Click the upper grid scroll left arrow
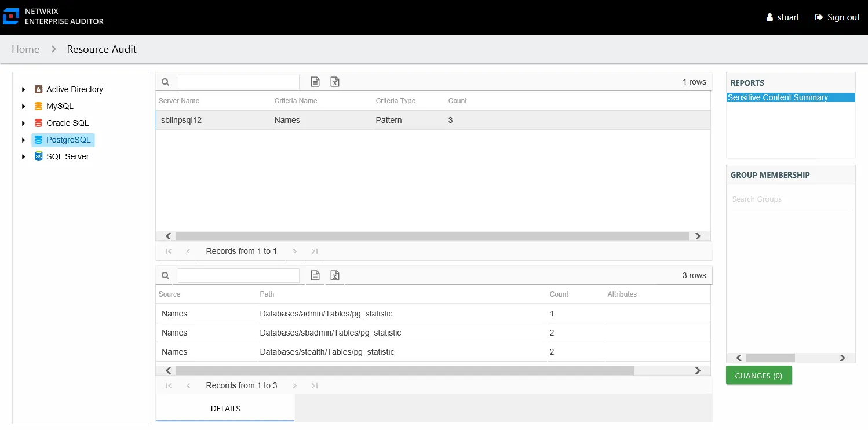The height and width of the screenshot is (430, 868). pyautogui.click(x=168, y=236)
